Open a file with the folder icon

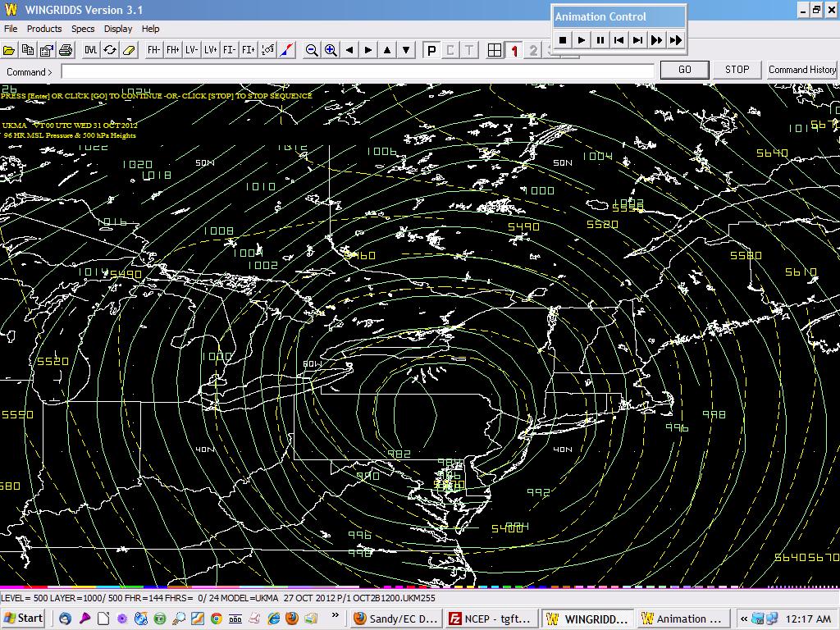[x=8, y=50]
